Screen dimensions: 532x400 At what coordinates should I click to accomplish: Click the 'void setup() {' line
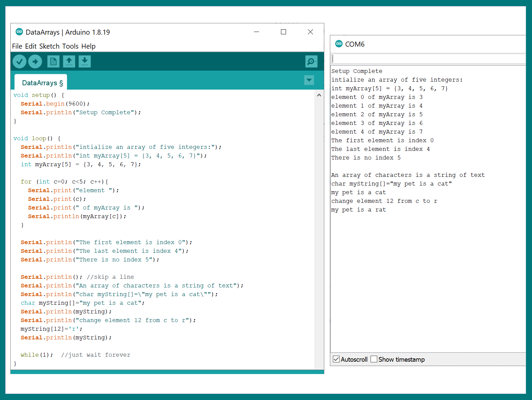[x=39, y=95]
